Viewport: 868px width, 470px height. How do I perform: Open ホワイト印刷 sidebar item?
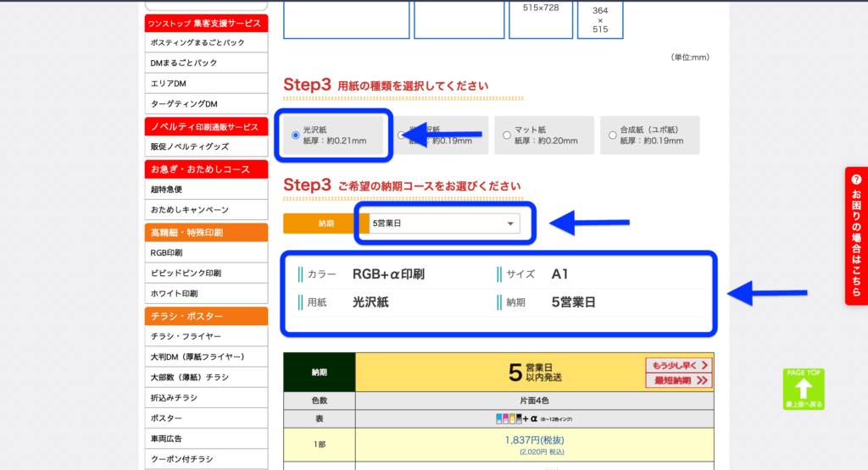[x=206, y=294]
